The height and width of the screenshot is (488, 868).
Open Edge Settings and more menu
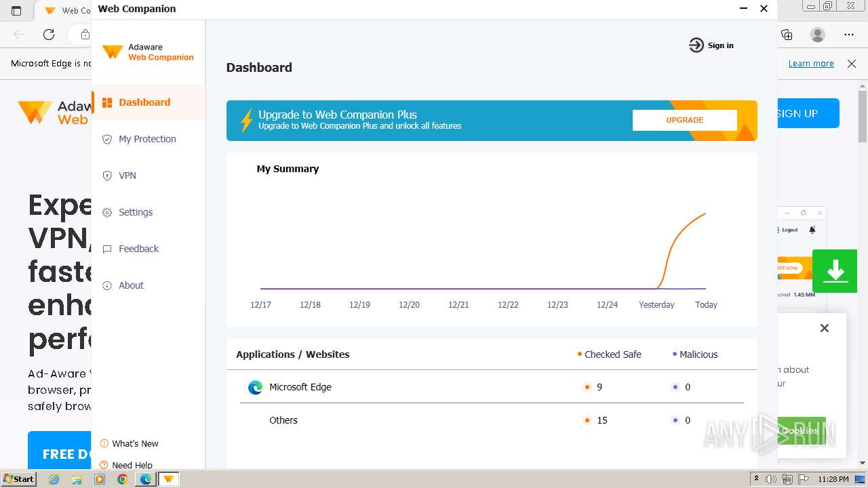pyautogui.click(x=849, y=35)
